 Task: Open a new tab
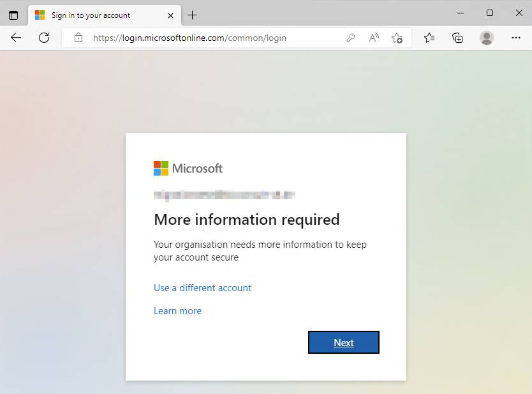point(192,15)
